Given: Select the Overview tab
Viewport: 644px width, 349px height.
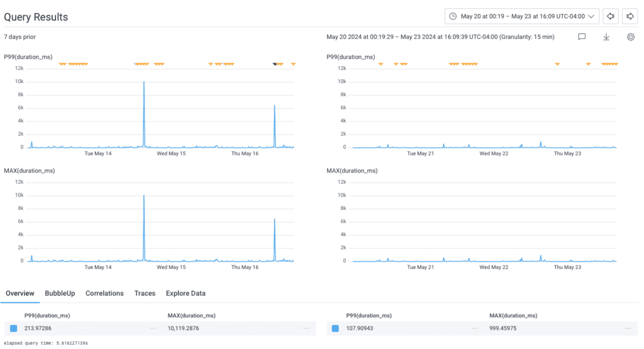Looking at the screenshot, I should pyautogui.click(x=19, y=294).
